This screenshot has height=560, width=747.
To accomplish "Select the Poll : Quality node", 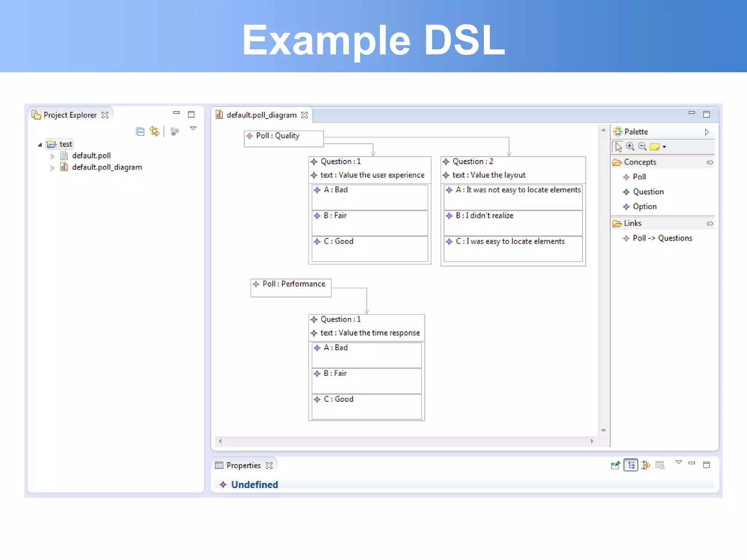I will [x=284, y=139].
